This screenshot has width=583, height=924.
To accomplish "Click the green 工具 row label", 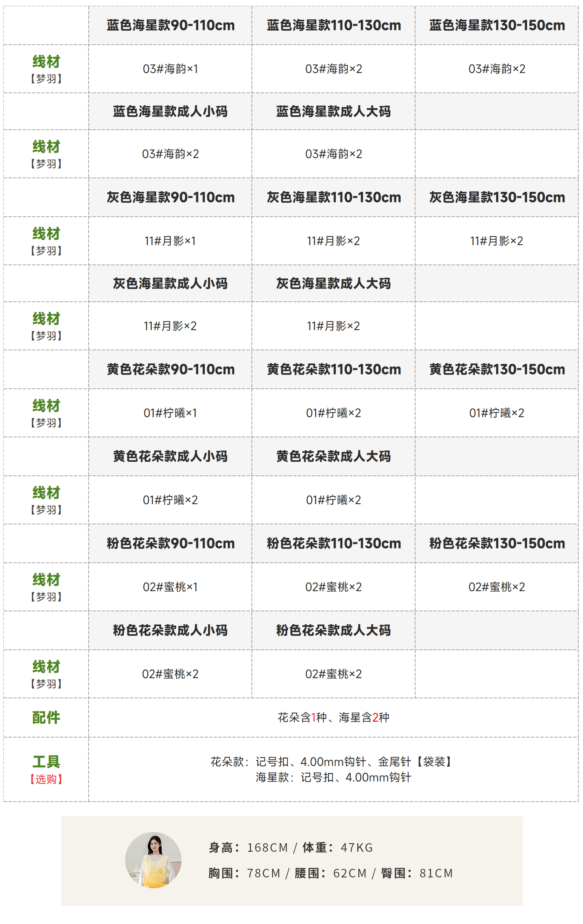I will 46,762.
